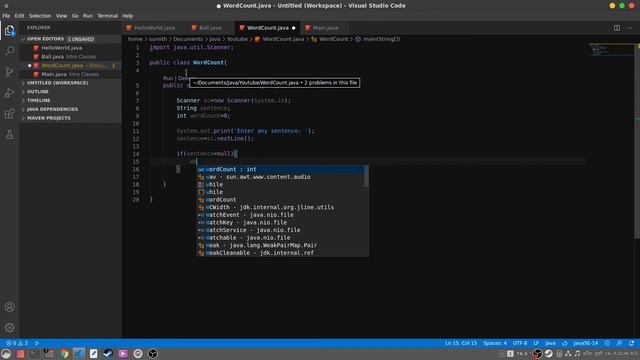Open OBS Studio from the taskbar

click(x=153, y=353)
